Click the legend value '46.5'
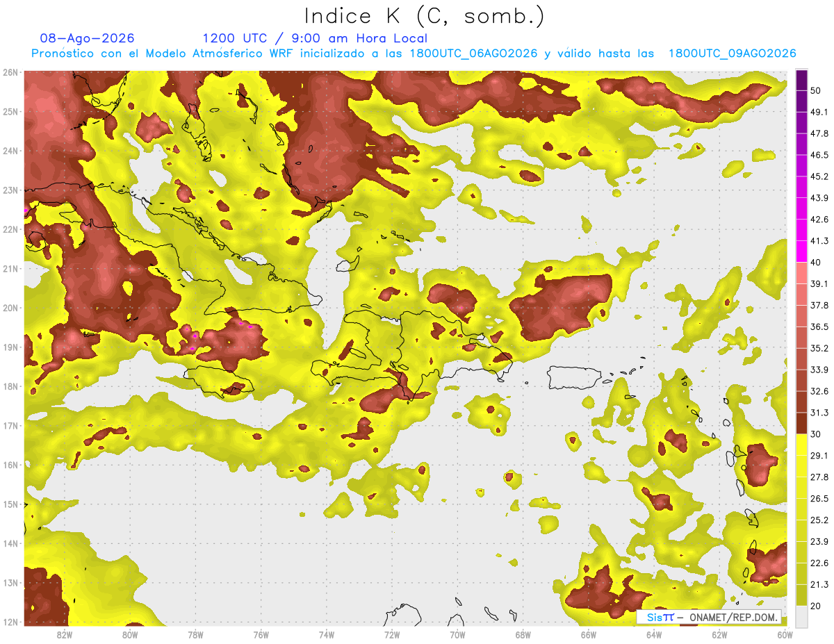The height and width of the screenshot is (644, 834). (819, 155)
